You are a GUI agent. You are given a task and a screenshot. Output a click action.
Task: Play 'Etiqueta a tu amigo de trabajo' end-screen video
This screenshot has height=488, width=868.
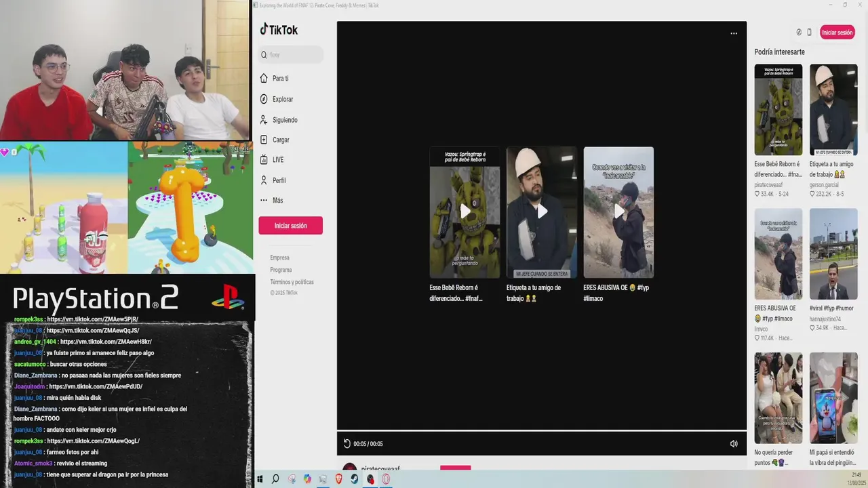pyautogui.click(x=542, y=212)
